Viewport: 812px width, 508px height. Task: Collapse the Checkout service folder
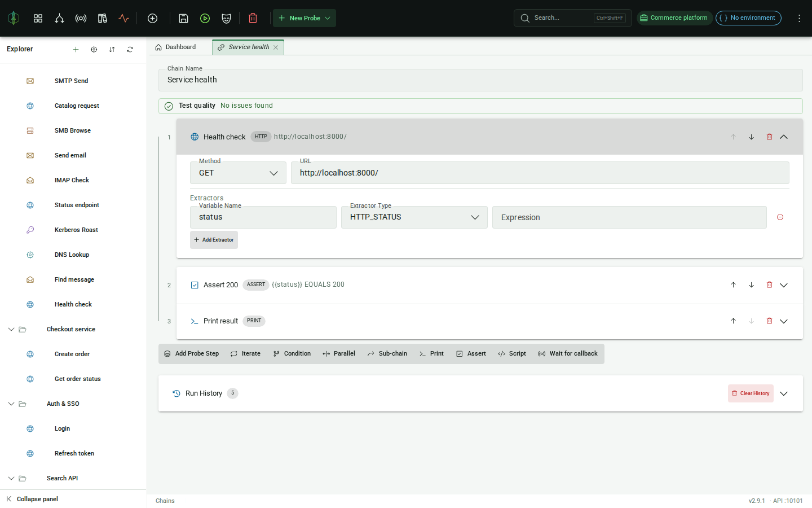coord(11,329)
